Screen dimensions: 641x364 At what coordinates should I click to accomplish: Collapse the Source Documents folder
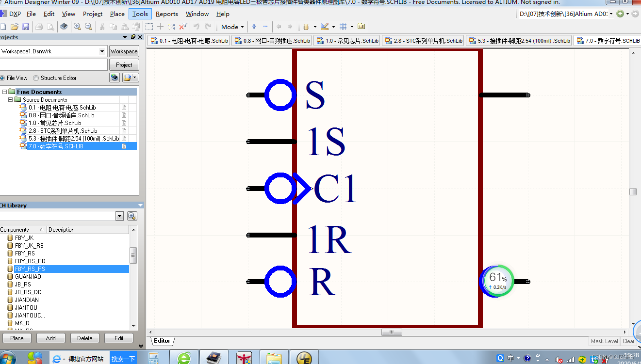pos(11,100)
